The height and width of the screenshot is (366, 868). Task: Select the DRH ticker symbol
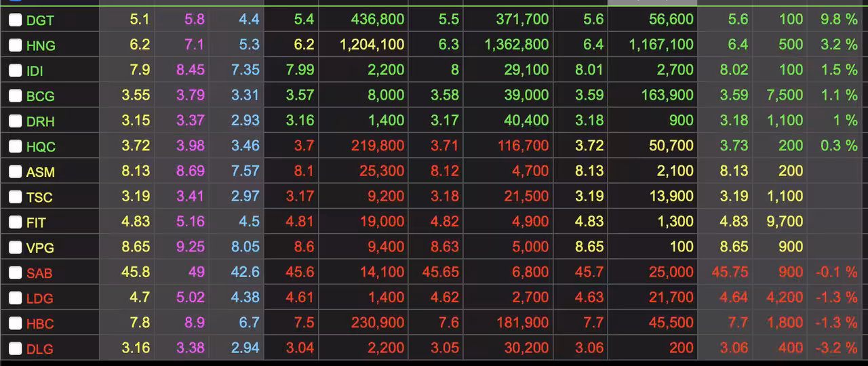[x=41, y=122]
